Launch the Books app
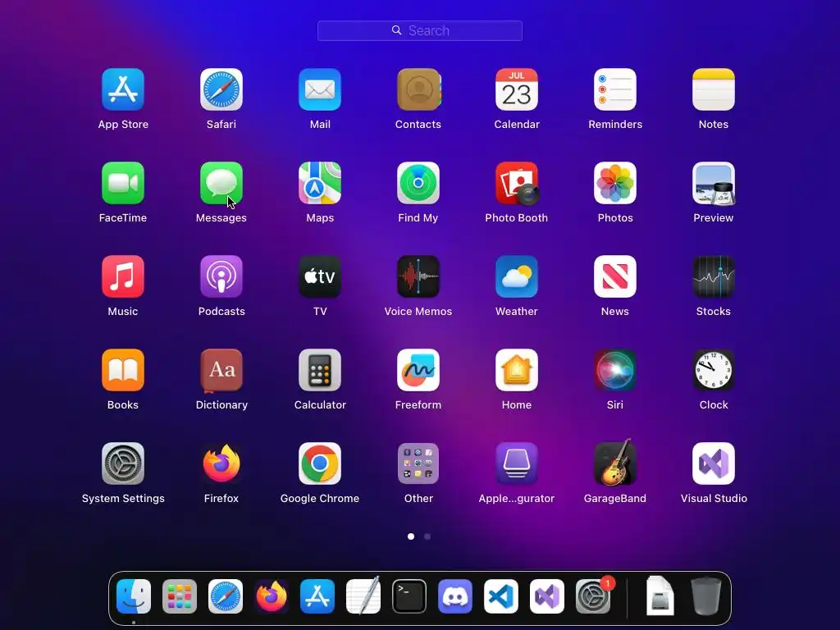Image resolution: width=840 pixels, height=630 pixels. click(123, 370)
